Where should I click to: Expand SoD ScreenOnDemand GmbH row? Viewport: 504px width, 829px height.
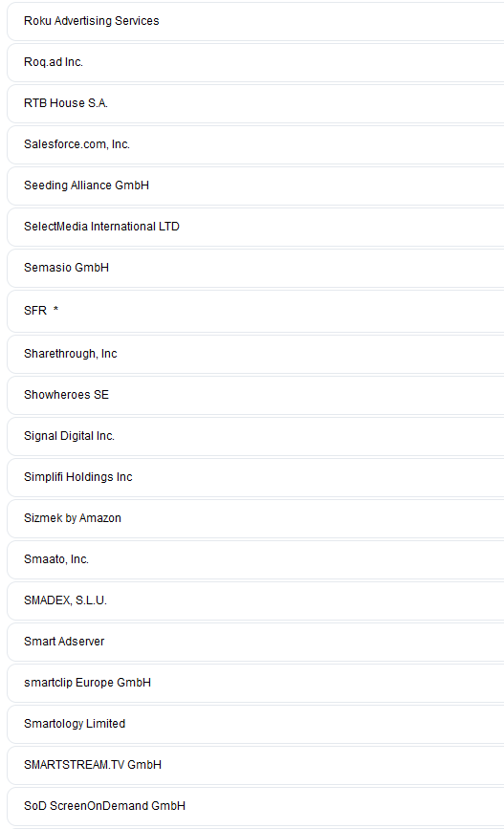coord(255,808)
